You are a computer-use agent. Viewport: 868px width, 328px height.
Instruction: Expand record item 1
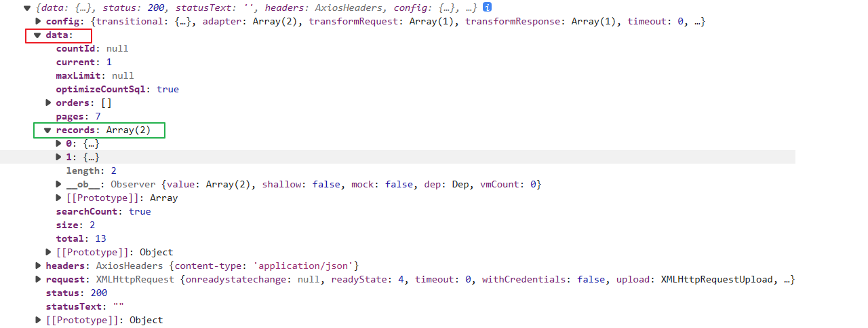click(58, 158)
